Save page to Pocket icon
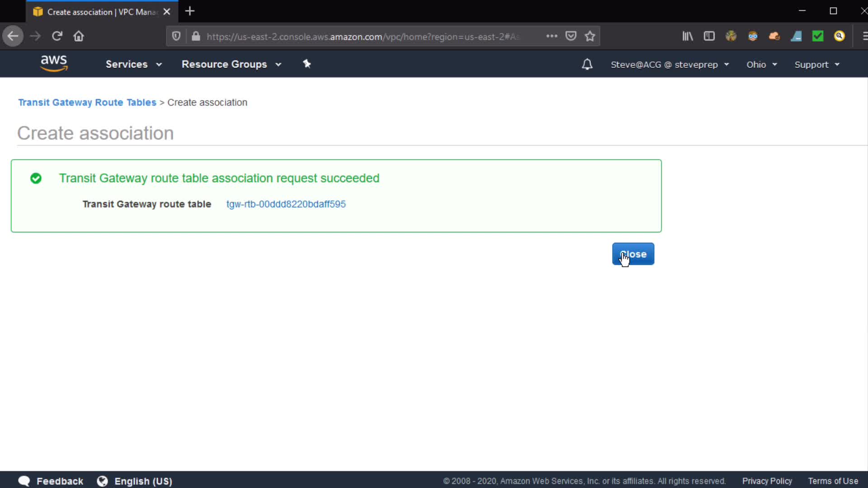 [571, 36]
